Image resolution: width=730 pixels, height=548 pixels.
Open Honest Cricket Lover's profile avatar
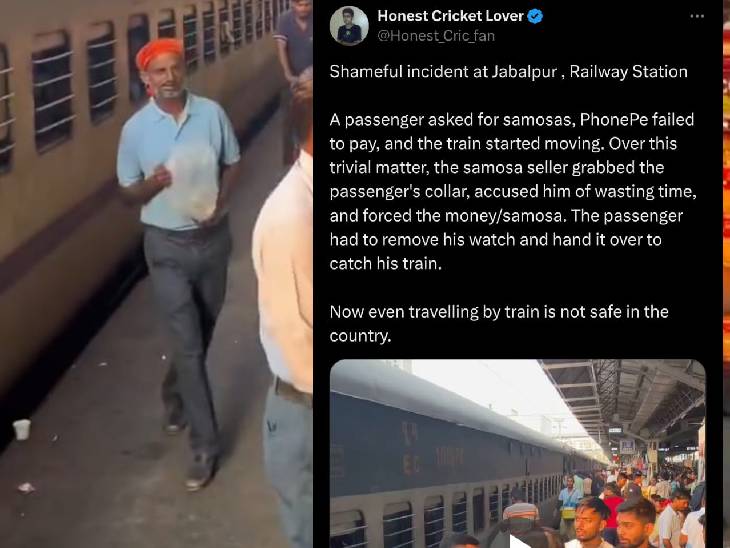pyautogui.click(x=349, y=26)
